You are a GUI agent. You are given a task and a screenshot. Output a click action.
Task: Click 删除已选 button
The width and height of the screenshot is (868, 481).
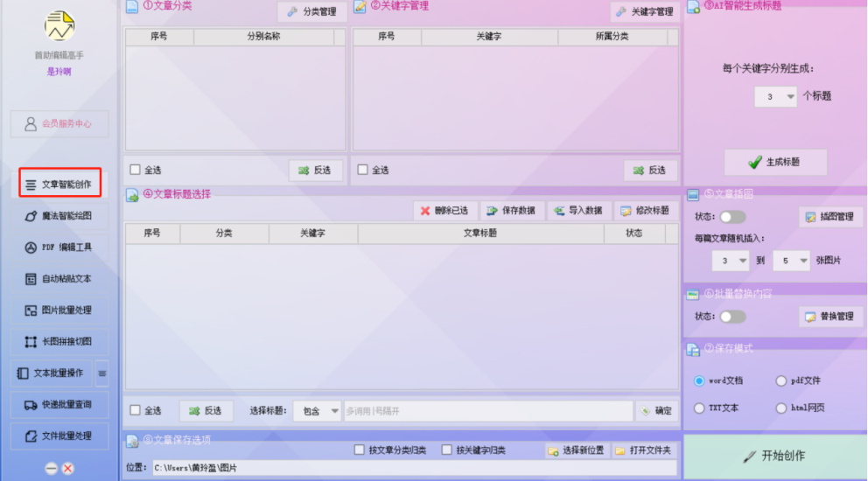click(445, 211)
